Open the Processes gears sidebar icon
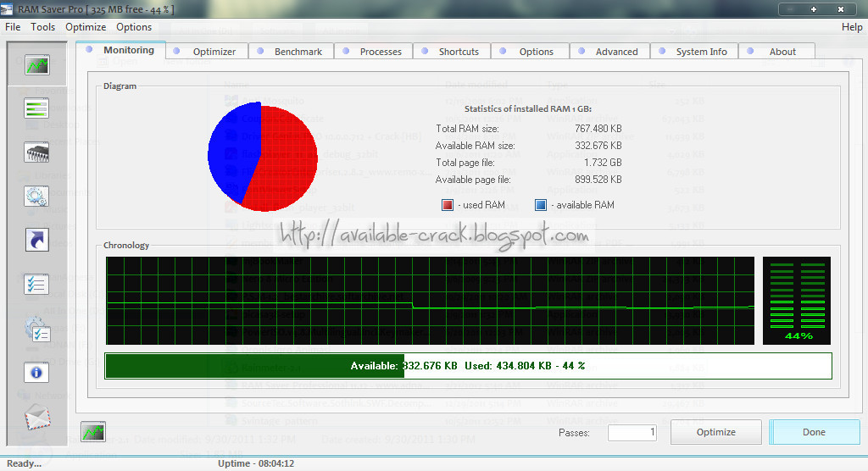The image size is (868, 471). (36, 196)
